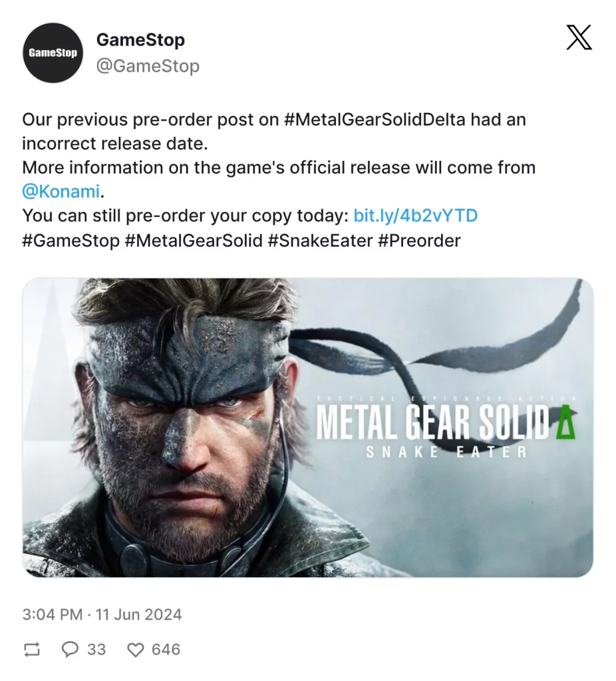Click the X logo in the top corner
Image resolution: width=616 pixels, height=681 pixels.
[x=578, y=38]
